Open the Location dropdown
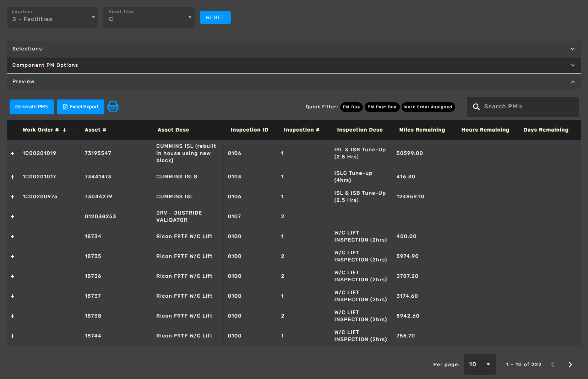 [x=53, y=17]
